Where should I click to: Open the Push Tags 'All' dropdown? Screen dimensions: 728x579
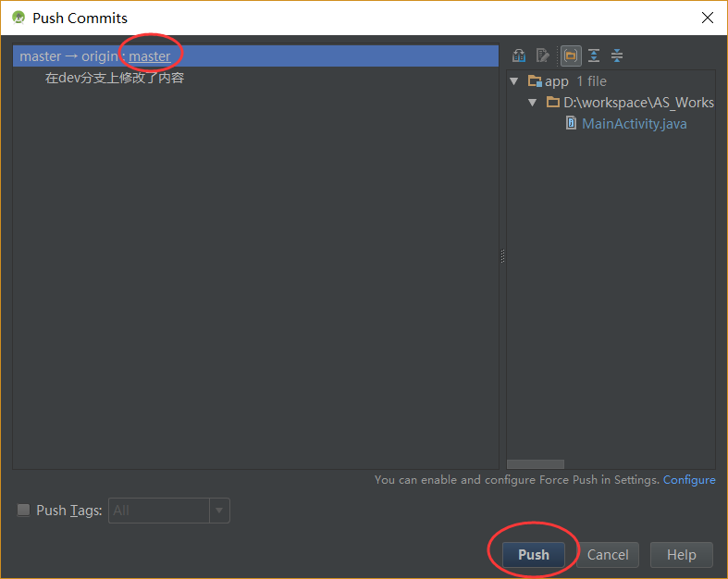(x=219, y=511)
